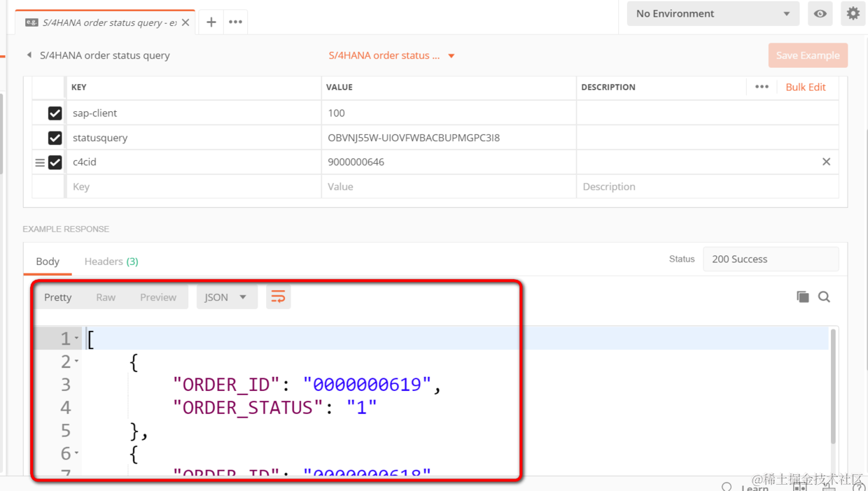Select the Preview view tab
Image resolution: width=868 pixels, height=491 pixels.
click(158, 297)
